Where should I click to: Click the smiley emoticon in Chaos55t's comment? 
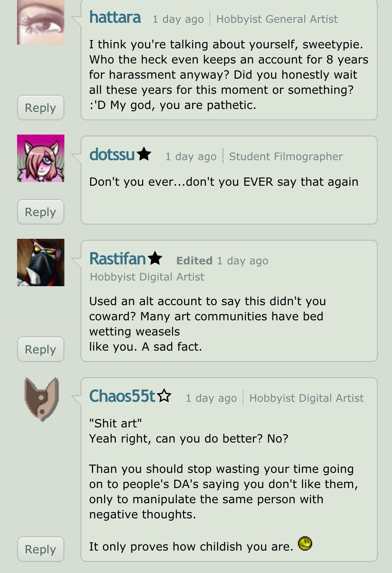pos(305,544)
